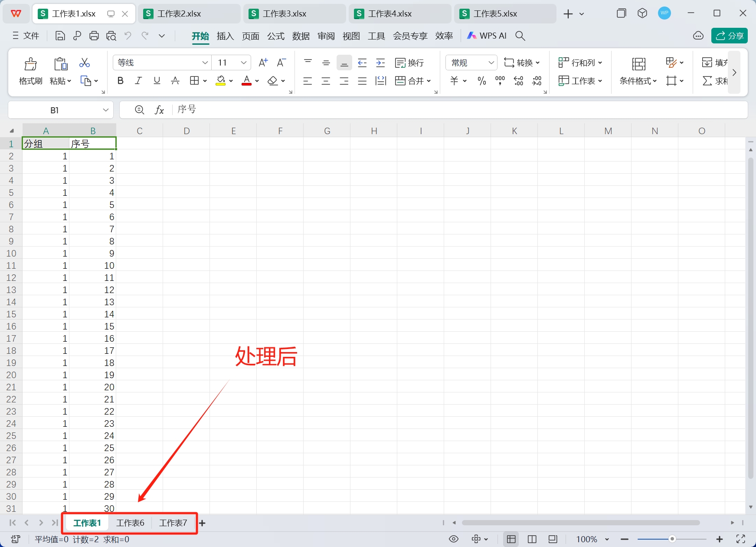Image resolution: width=756 pixels, height=547 pixels.
Task: Click the Cut scissors icon
Action: (85, 63)
